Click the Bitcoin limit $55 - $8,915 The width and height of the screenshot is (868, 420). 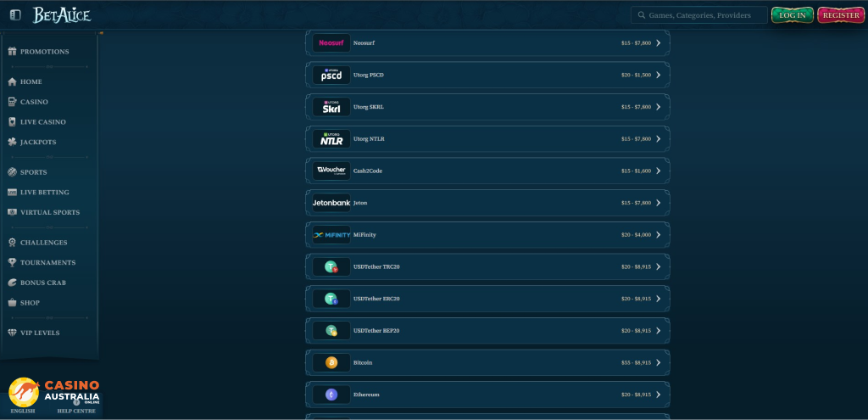636,363
